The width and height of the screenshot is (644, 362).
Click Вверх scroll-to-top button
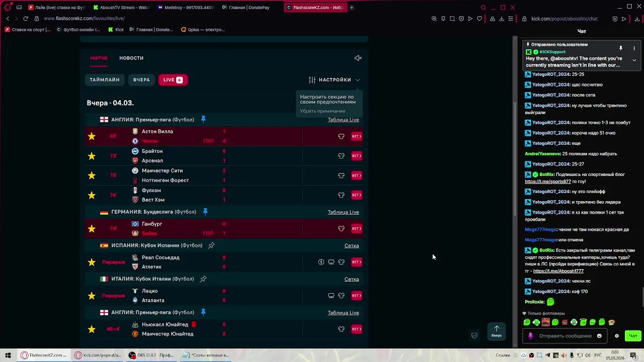coord(497,331)
